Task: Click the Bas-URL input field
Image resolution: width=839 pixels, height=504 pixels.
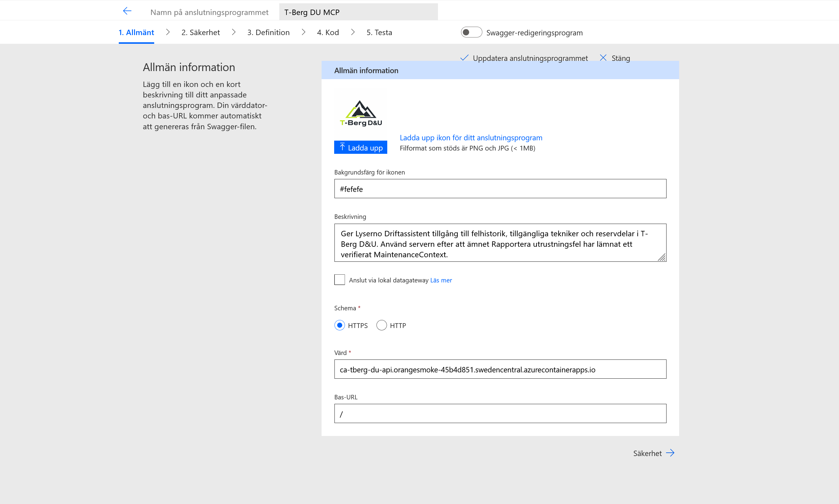Action: [x=500, y=414]
